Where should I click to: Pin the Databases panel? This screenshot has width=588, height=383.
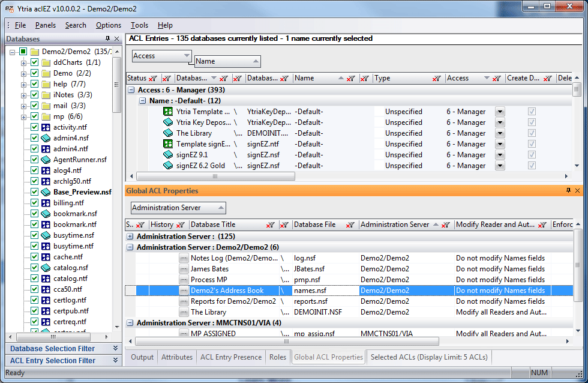click(107, 38)
